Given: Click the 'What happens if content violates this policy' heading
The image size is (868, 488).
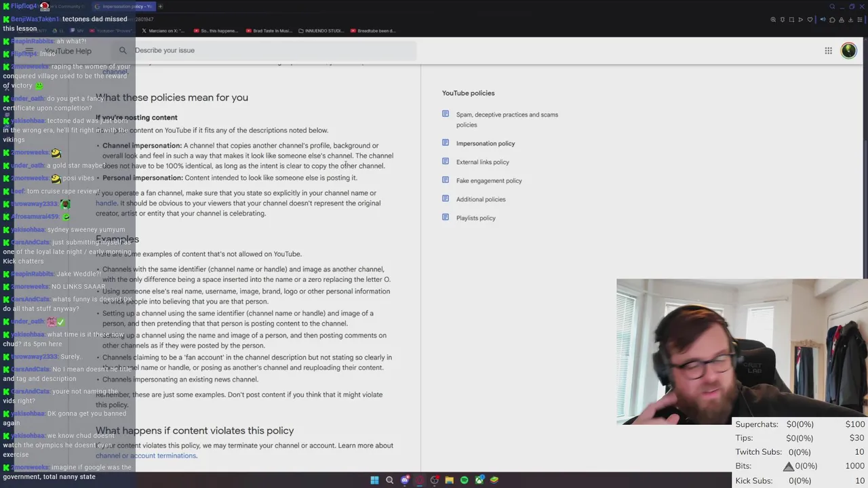Looking at the screenshot, I should pyautogui.click(x=195, y=430).
